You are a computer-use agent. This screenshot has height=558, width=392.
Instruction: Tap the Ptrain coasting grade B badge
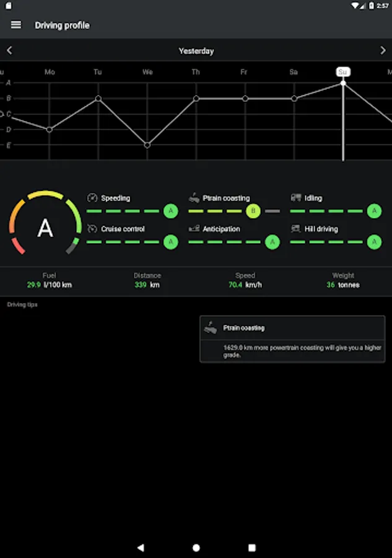pos(253,211)
